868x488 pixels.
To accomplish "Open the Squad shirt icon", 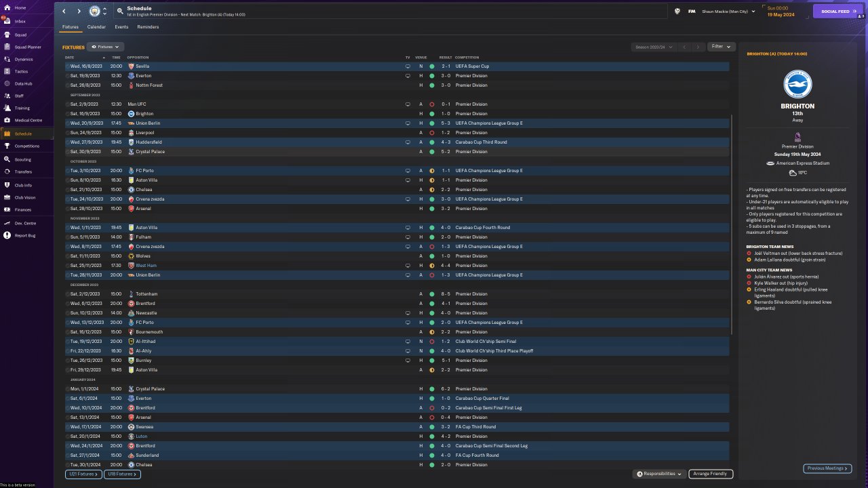I will [7, 35].
